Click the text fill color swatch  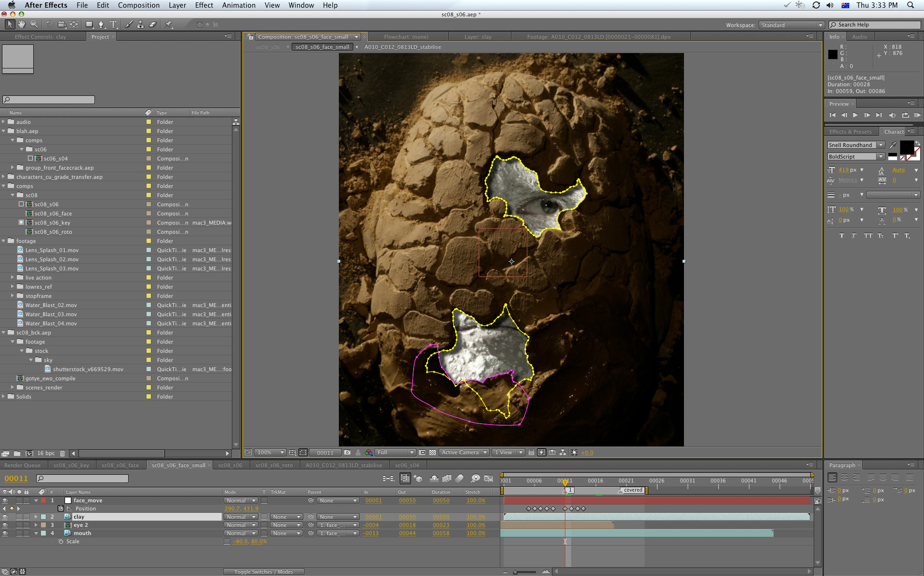point(907,147)
